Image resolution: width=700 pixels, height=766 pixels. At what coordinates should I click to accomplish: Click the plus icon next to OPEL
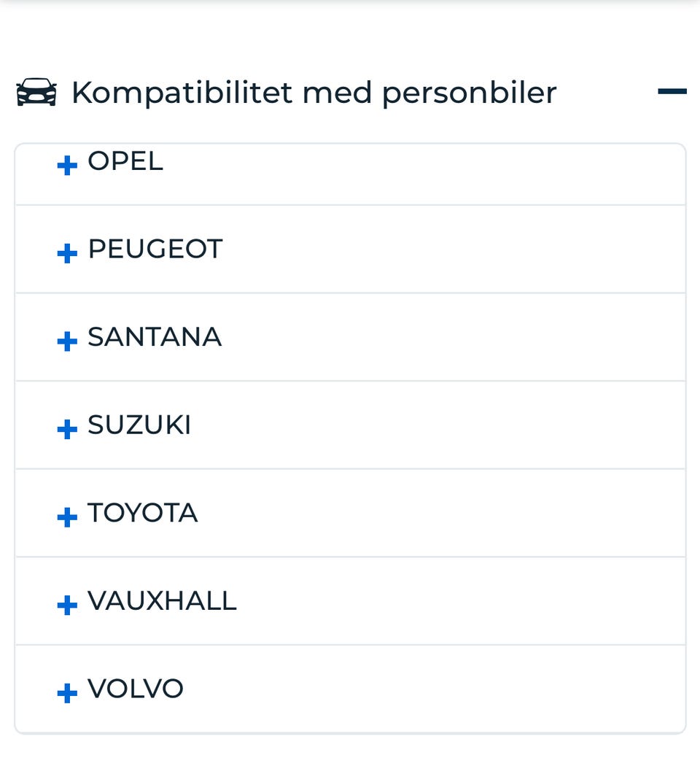tap(67, 166)
